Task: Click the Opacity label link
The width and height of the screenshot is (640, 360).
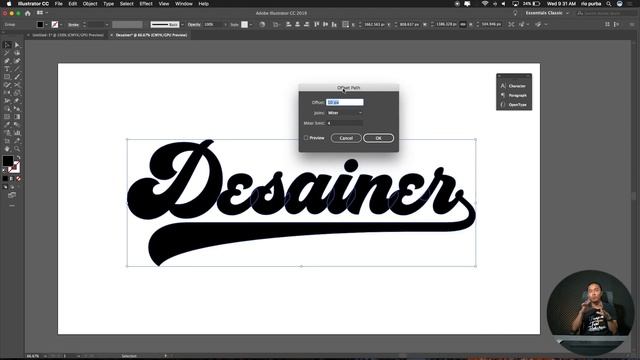Action: [x=194, y=24]
